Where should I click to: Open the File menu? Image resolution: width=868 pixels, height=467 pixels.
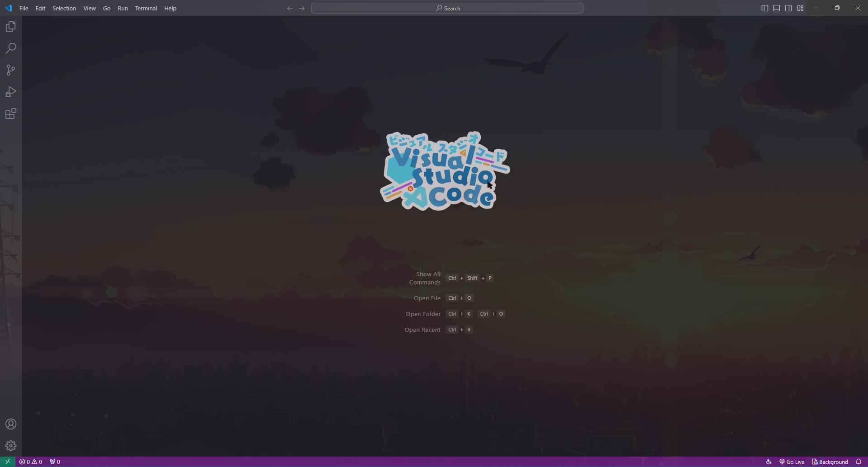[x=24, y=8]
